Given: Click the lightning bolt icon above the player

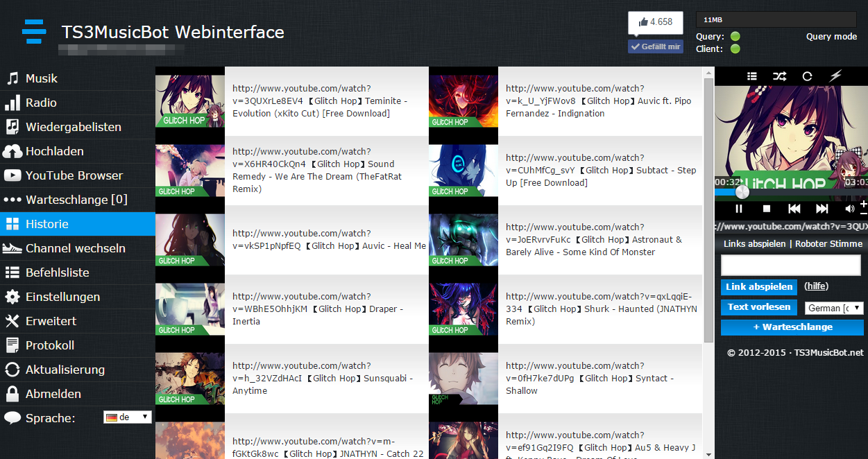Looking at the screenshot, I should coord(835,76).
